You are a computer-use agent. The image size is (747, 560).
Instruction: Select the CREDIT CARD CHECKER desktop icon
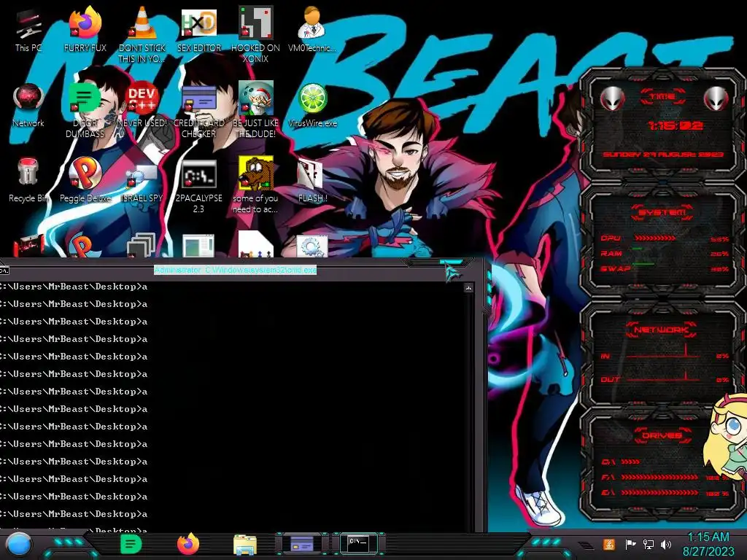click(x=198, y=109)
